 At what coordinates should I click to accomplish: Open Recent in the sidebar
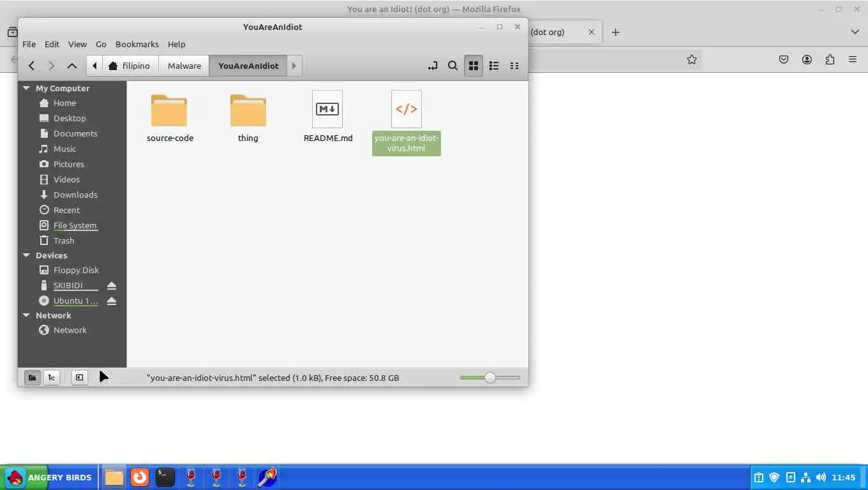[x=66, y=210]
